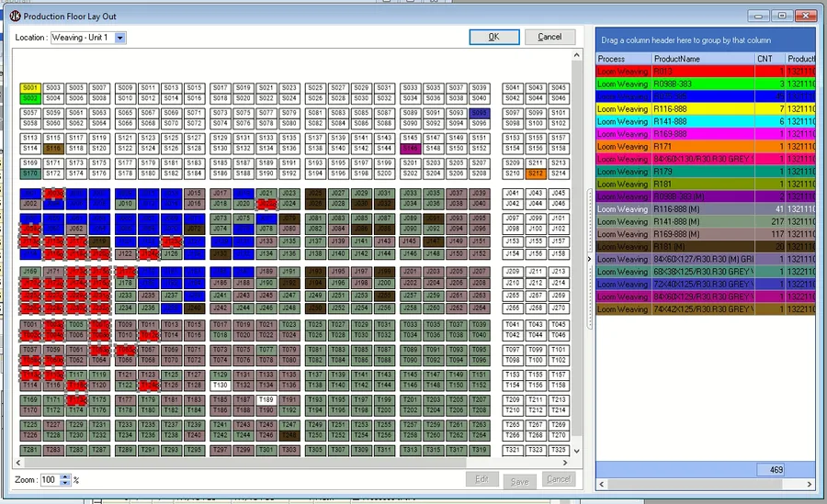Select the brown R181 (M) row
The width and height of the screenshot is (827, 504).
[706, 247]
